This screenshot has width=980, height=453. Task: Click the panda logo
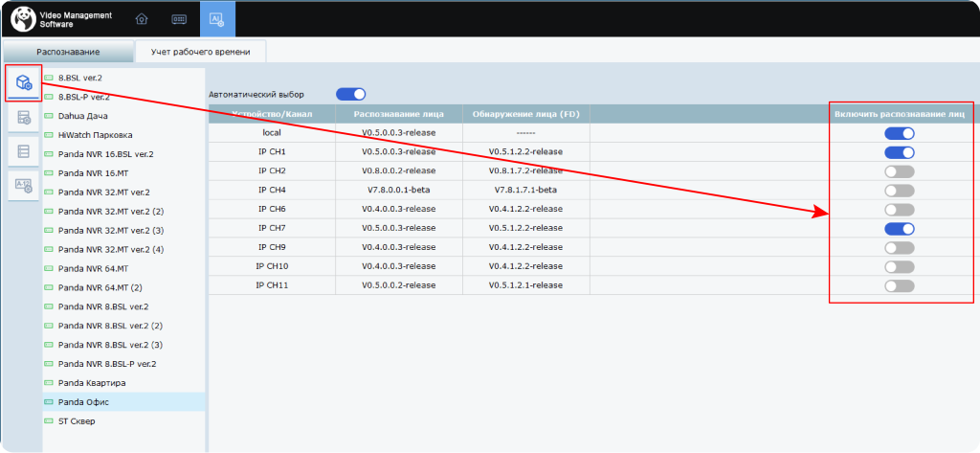click(23, 18)
